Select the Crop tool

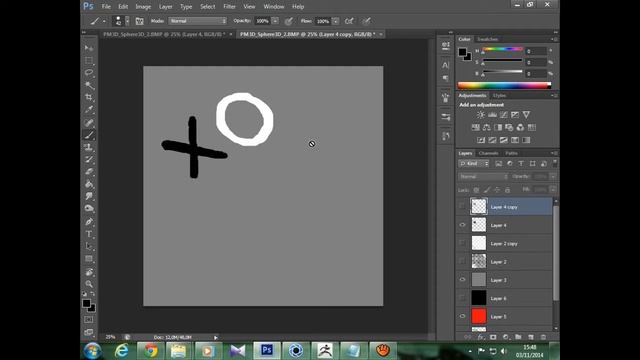tap(89, 97)
